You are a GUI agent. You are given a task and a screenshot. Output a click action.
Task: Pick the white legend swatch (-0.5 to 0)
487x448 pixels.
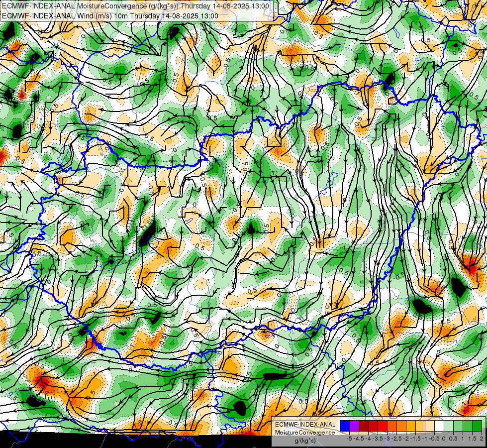(439, 426)
